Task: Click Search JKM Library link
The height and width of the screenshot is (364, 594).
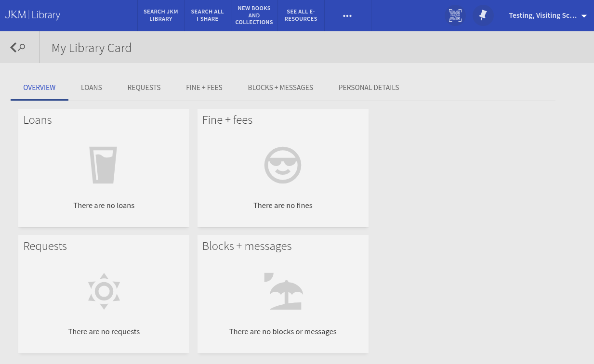Action: [161, 15]
